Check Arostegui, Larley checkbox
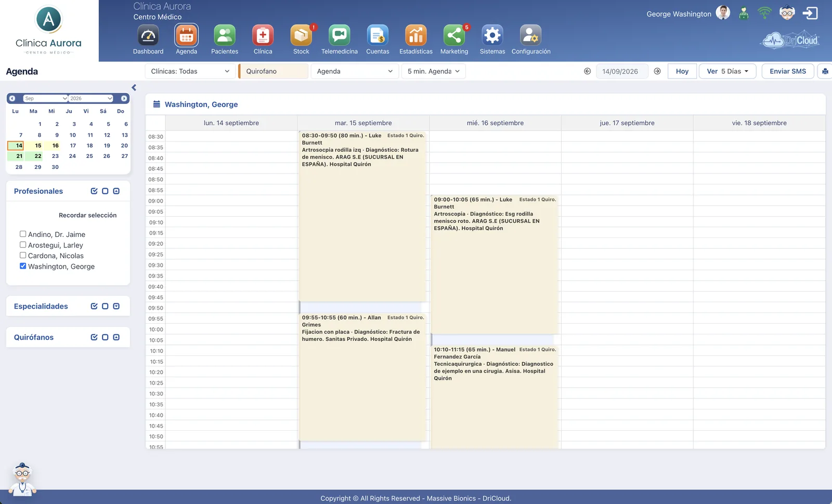 pos(23,245)
